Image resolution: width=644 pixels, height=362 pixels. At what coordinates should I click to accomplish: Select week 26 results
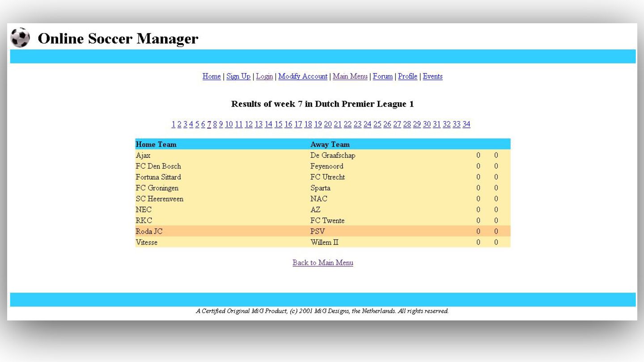[387, 124]
